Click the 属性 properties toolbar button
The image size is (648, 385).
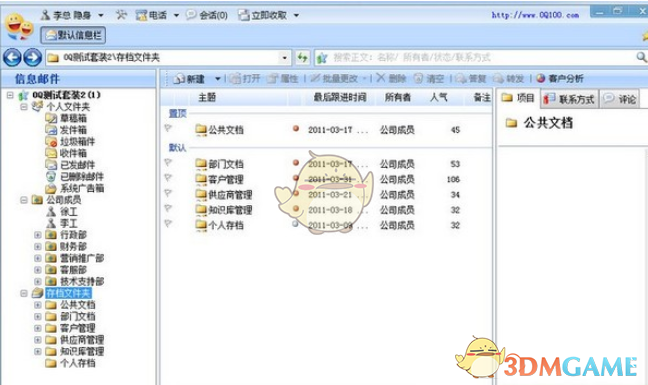(x=283, y=78)
